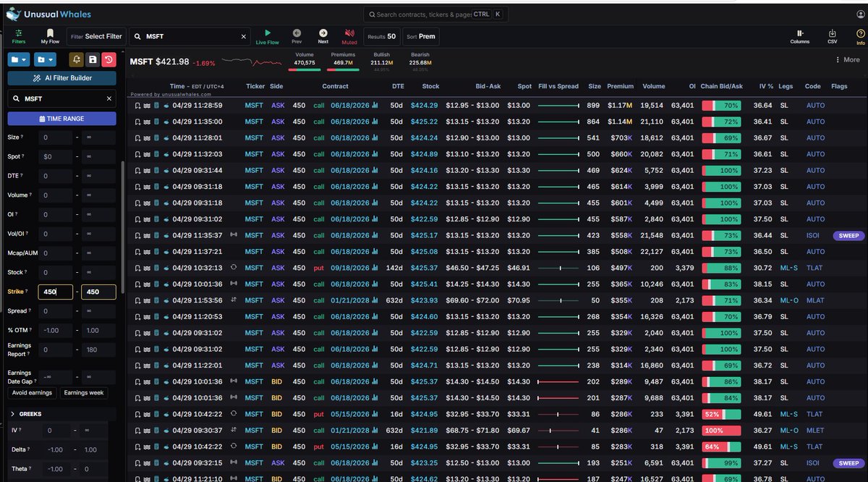Open flow waves icon on 11:20:53 row
The image size is (868, 482).
pos(147,317)
